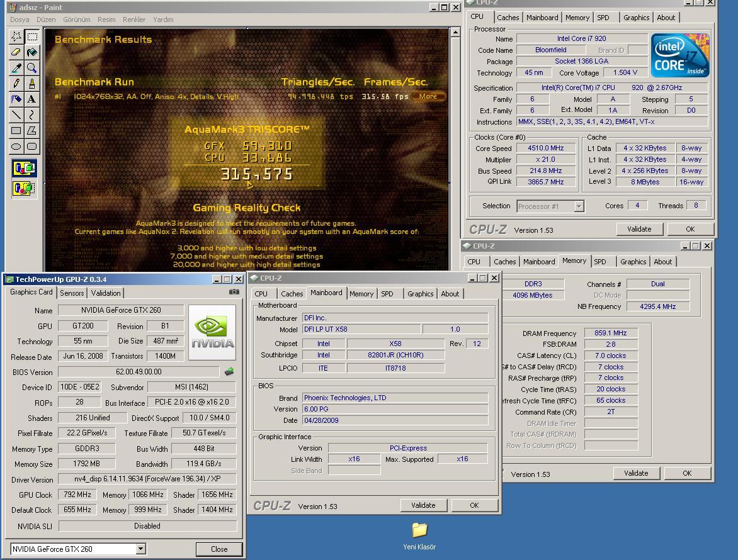Select the Airbrush tool in Paint
Viewport: 738px width, 560px height.
16,99
